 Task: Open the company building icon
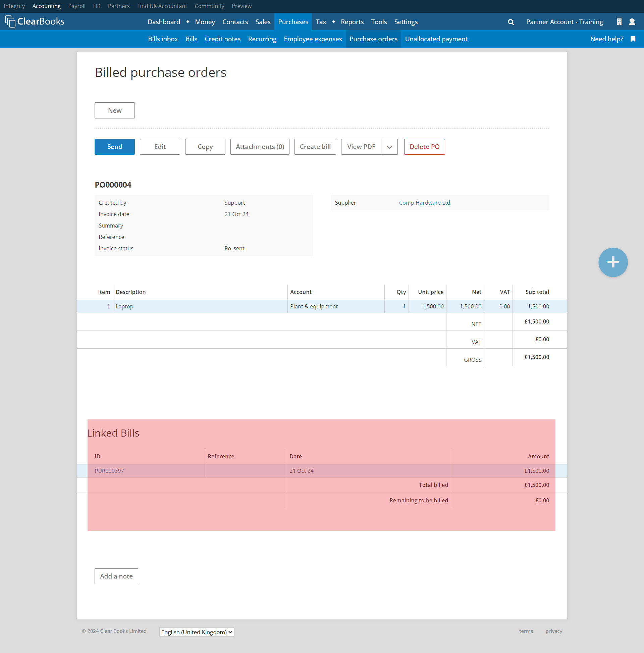tap(619, 21)
